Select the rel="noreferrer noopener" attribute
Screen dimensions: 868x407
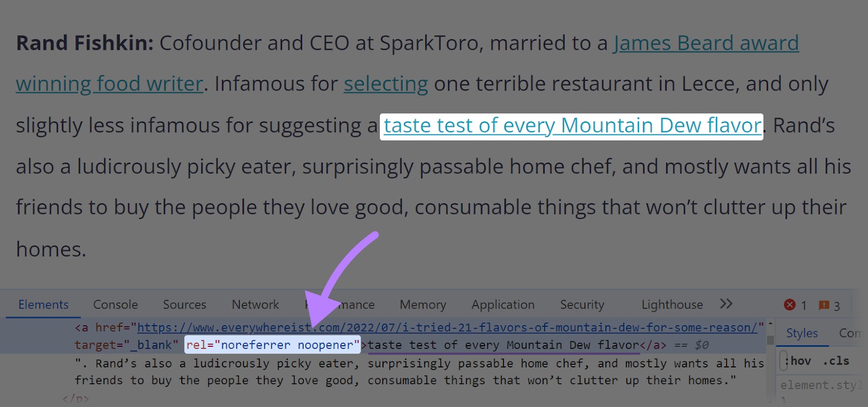[x=273, y=345]
